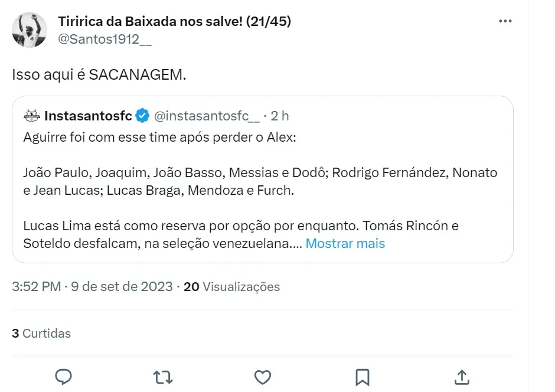Like the tweet with heart icon
This screenshot has width=555, height=392.
pos(262,377)
